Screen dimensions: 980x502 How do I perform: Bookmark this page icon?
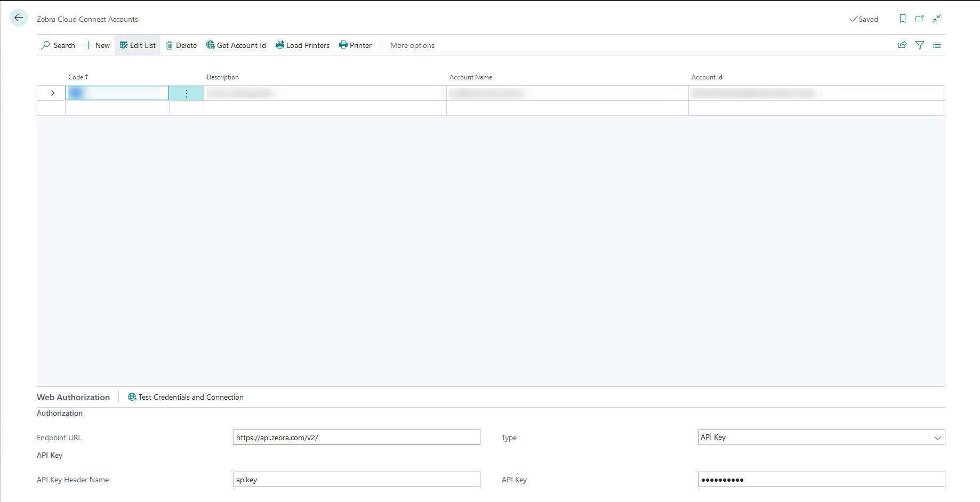pyautogui.click(x=903, y=19)
